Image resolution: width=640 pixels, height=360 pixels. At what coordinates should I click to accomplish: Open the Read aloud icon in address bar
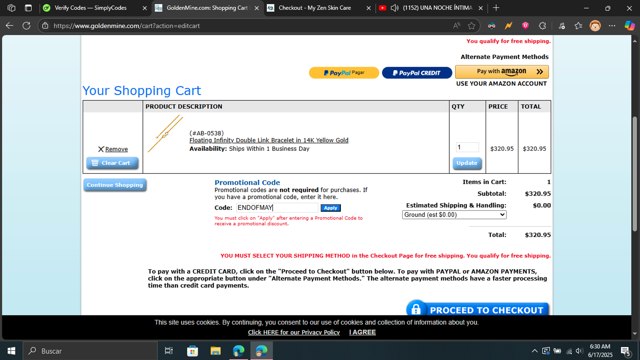coord(456,26)
